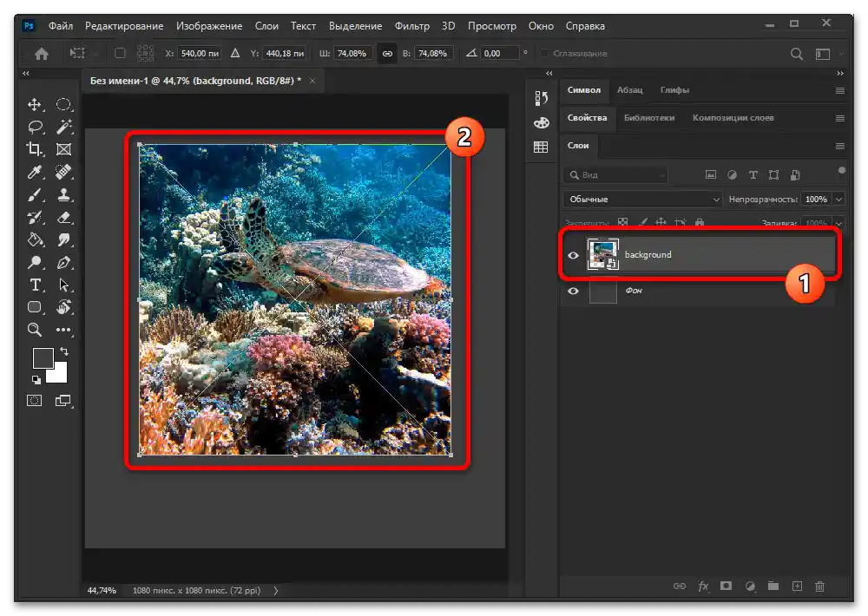Filter layers by type layers

point(753,175)
